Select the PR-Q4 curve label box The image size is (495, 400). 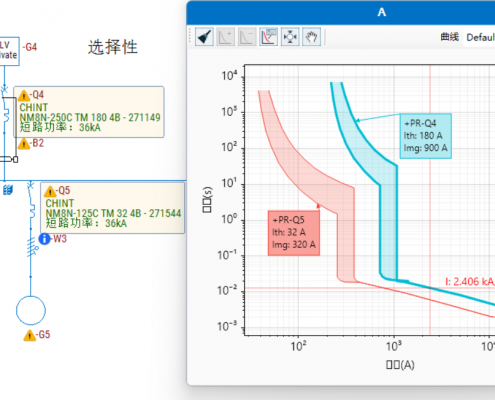click(426, 136)
